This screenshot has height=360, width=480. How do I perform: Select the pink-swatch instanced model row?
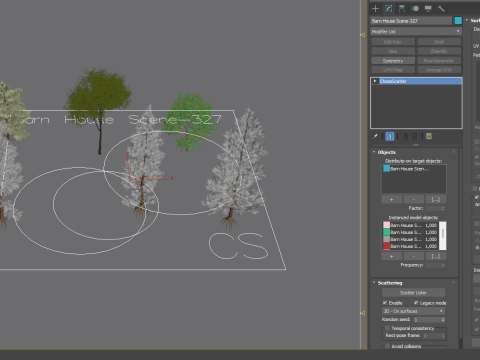(410, 225)
